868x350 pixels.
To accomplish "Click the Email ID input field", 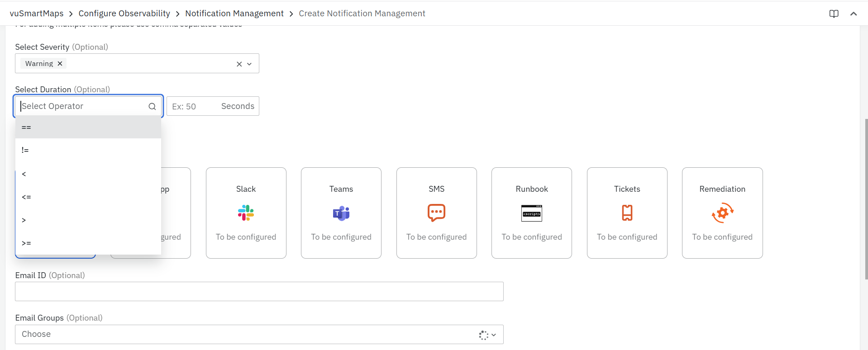I will (x=259, y=292).
